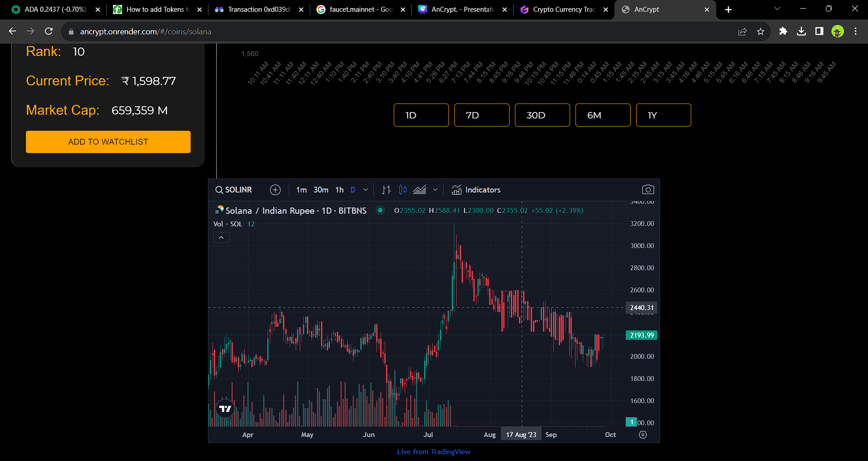This screenshot has height=461, width=868.
Task: Close the AnCrypt Presentation tab
Action: [x=505, y=9]
